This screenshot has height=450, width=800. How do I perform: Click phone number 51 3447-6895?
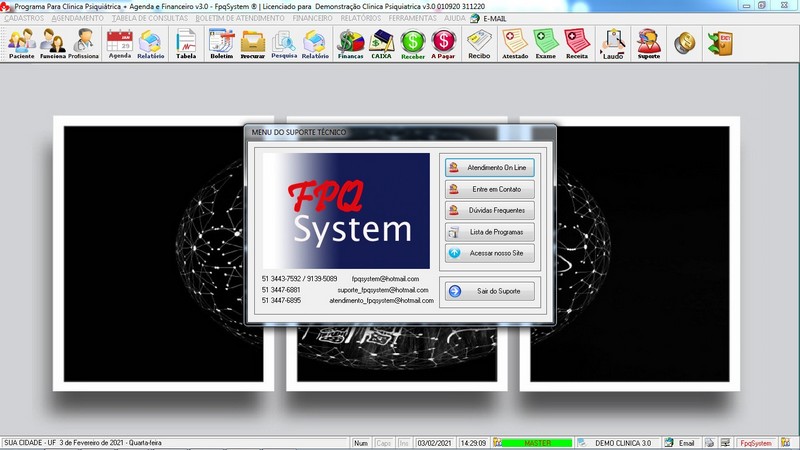[x=281, y=301]
